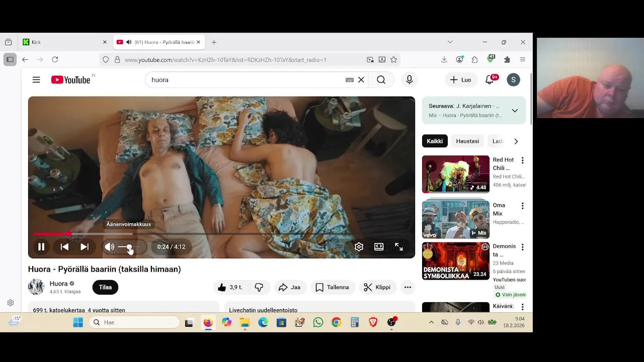
Task: Like the video (3,9 t.)
Action: pos(230,287)
